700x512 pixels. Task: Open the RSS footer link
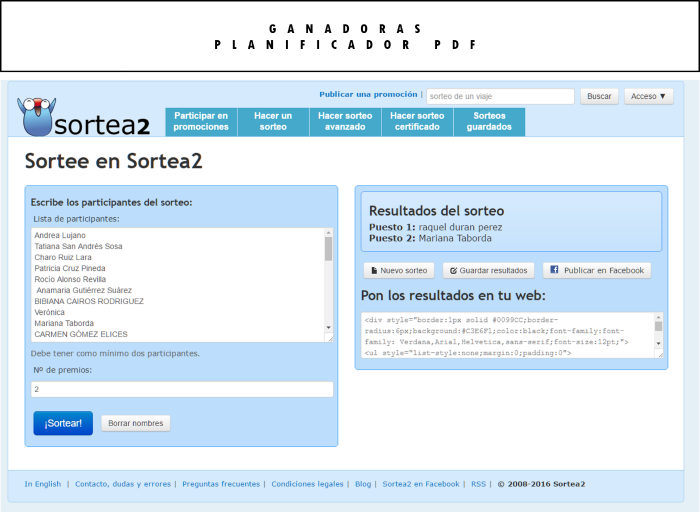479,484
